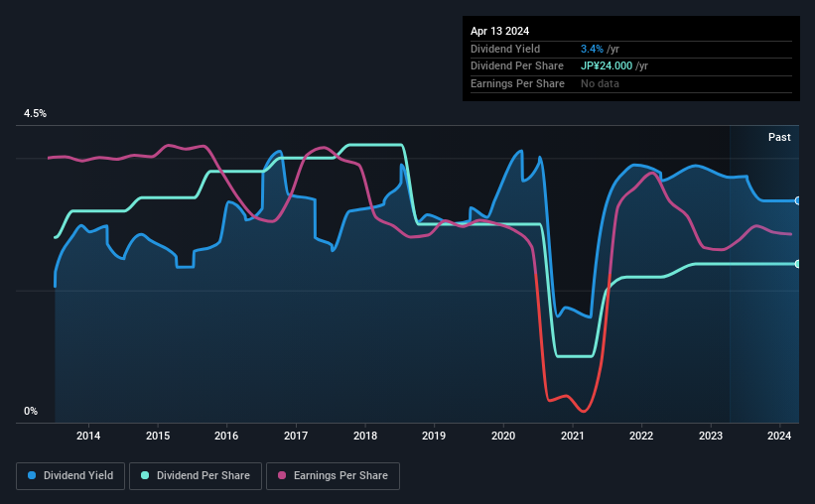Image resolution: width=815 pixels, height=504 pixels.
Task: Click the blue Dividend Yield legend dot
Action: click(x=32, y=475)
